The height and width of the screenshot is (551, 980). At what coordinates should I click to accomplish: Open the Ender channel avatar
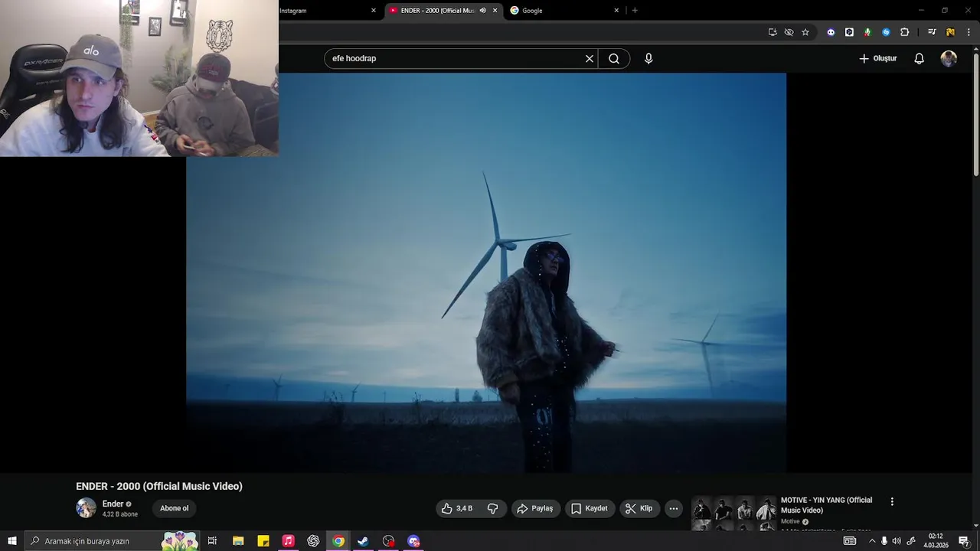point(86,508)
